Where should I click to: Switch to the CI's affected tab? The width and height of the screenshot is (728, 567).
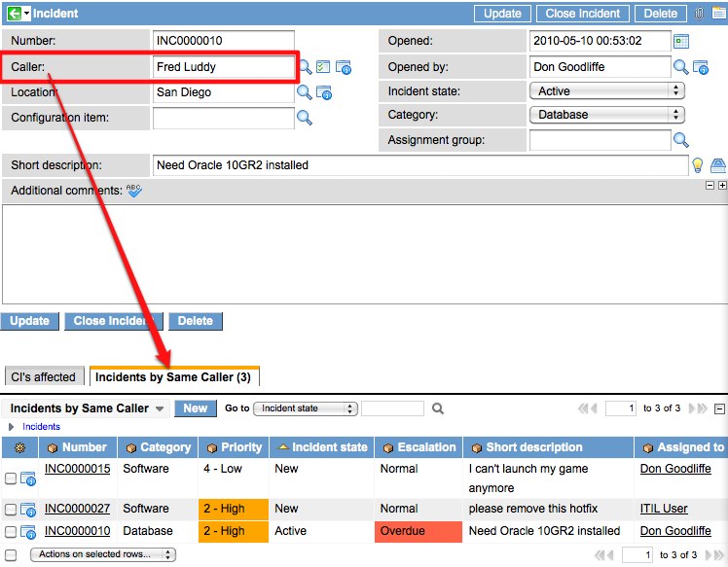click(42, 377)
